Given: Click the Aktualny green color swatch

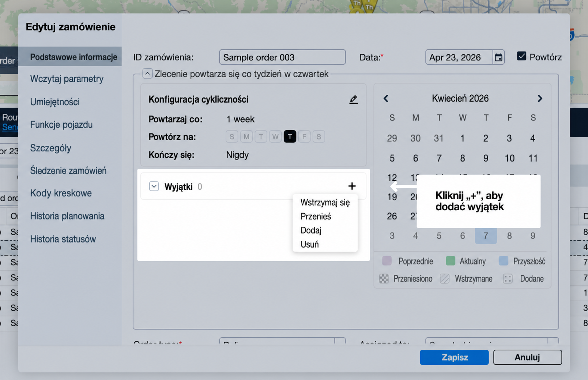Looking at the screenshot, I should 451,261.
